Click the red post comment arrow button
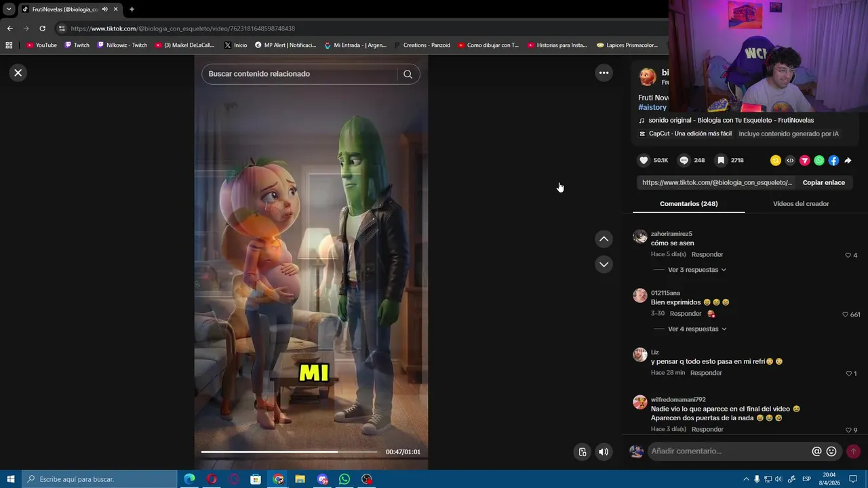Screen dimensions: 868x488 [853, 451]
